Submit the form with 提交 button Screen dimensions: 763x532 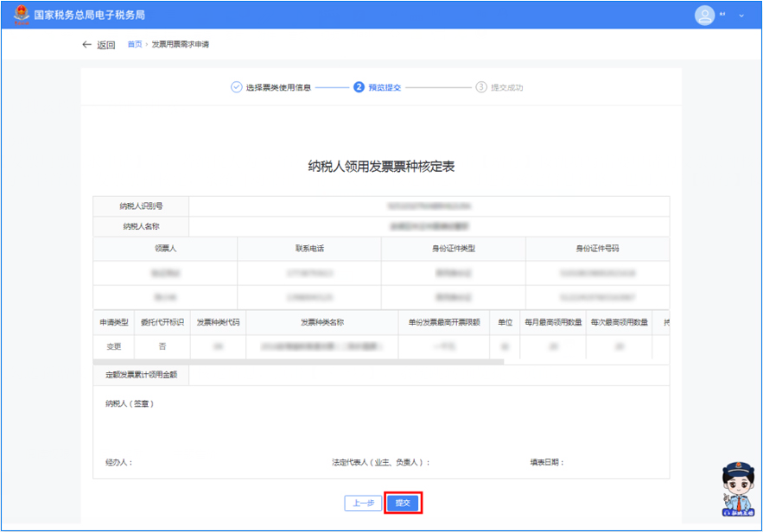403,503
